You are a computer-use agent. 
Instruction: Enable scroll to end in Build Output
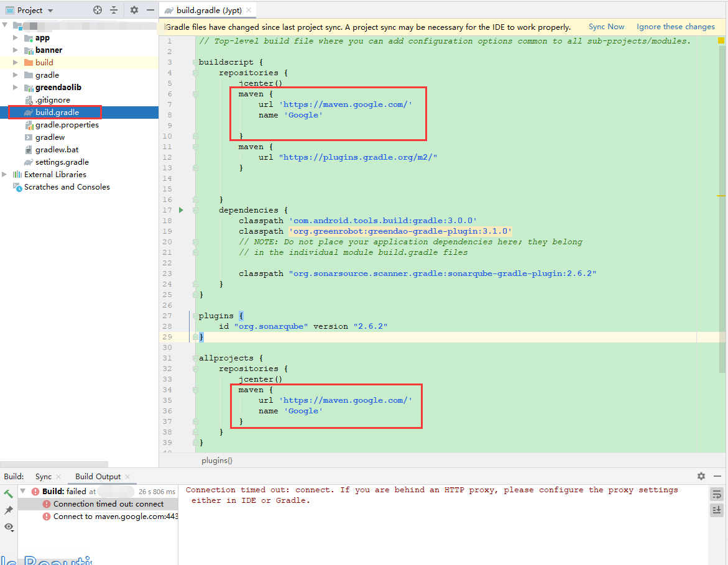(x=717, y=510)
